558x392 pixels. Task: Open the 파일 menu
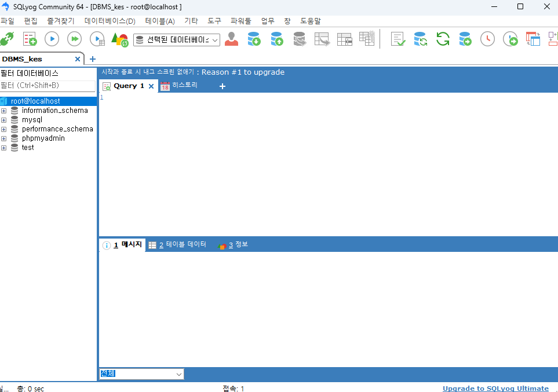click(x=8, y=21)
